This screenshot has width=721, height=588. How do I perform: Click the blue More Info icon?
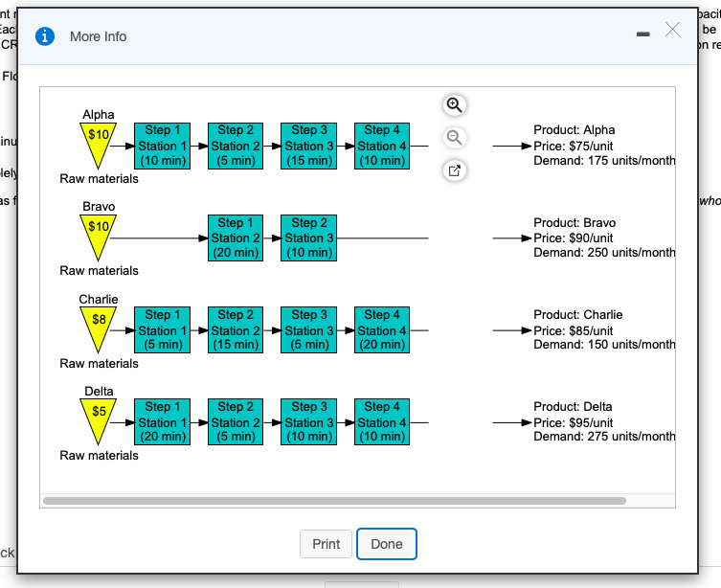tap(45, 36)
